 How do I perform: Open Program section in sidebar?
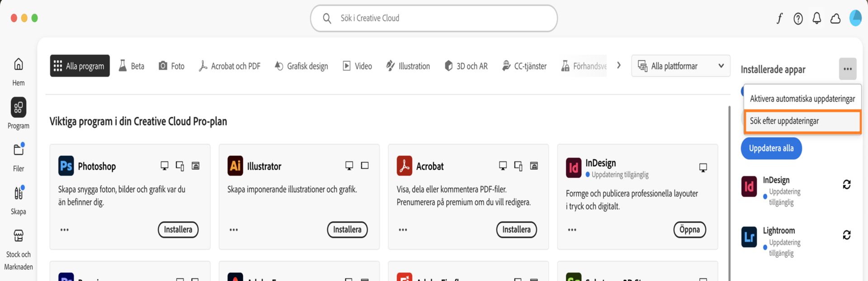coord(19,114)
